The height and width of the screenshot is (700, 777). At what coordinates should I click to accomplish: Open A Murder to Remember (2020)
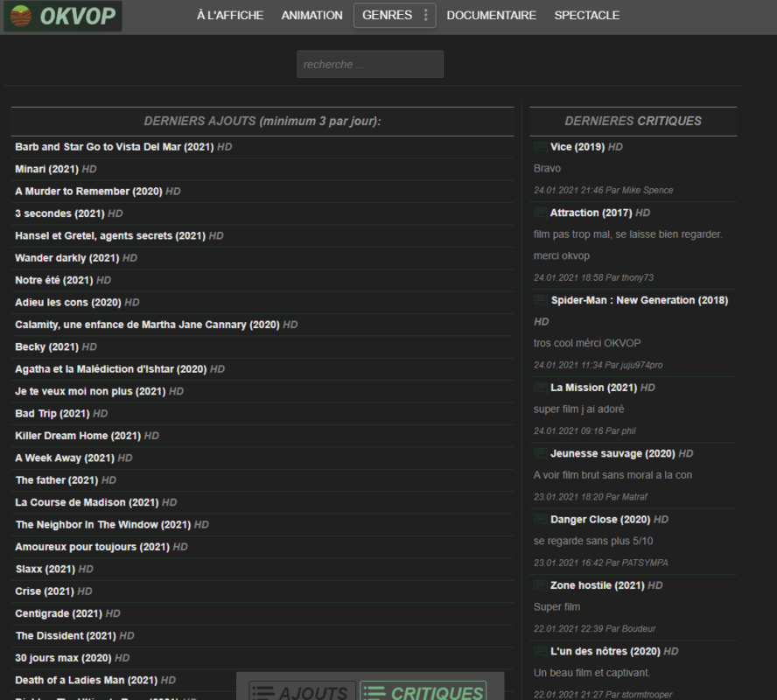88,192
